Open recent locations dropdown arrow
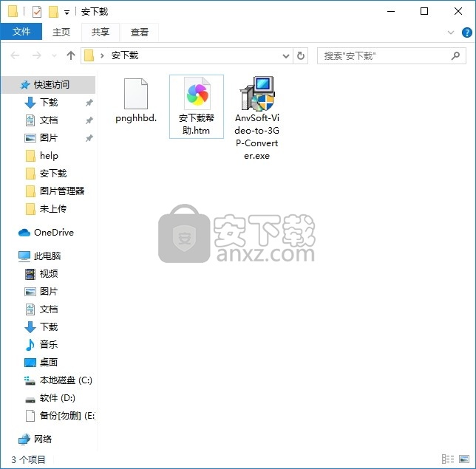 [x=55, y=55]
